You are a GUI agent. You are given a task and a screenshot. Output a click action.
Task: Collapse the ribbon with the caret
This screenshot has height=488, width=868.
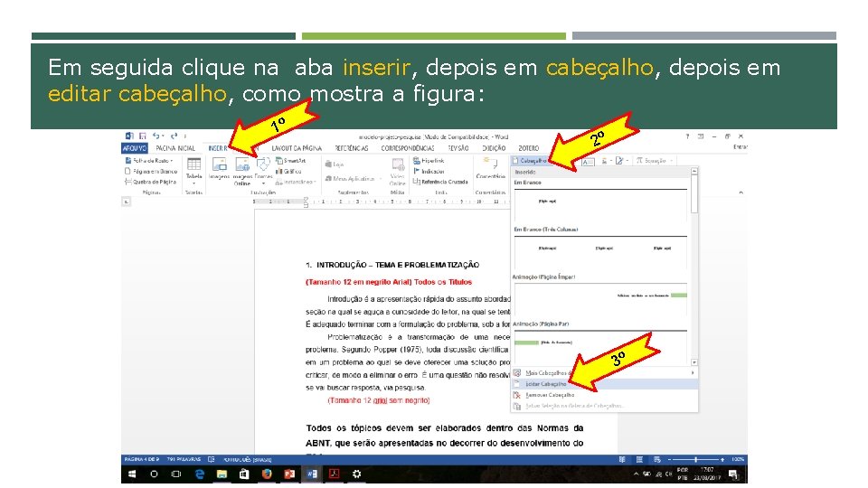point(741,192)
